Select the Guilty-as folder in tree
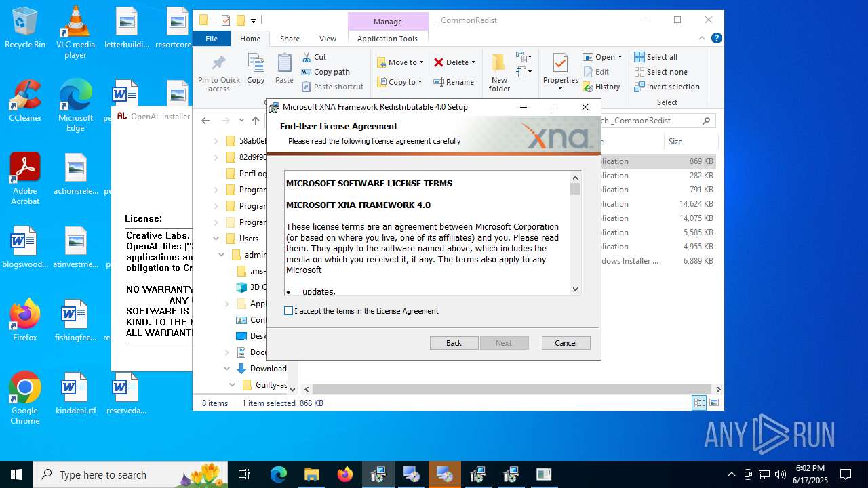Image resolution: width=868 pixels, height=488 pixels. point(264,385)
